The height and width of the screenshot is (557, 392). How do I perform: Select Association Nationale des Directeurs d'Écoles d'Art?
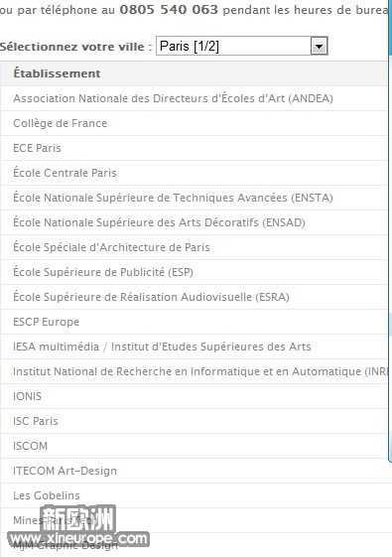194,98
